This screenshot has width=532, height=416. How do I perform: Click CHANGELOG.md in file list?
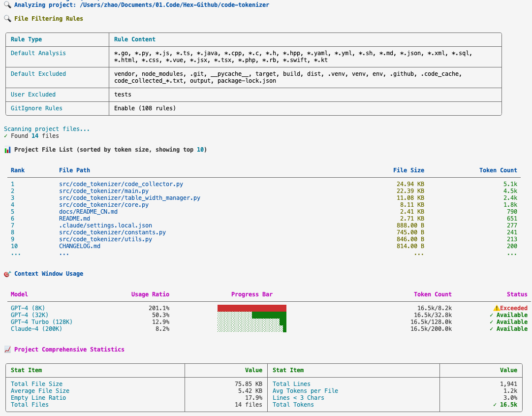pyautogui.click(x=80, y=246)
